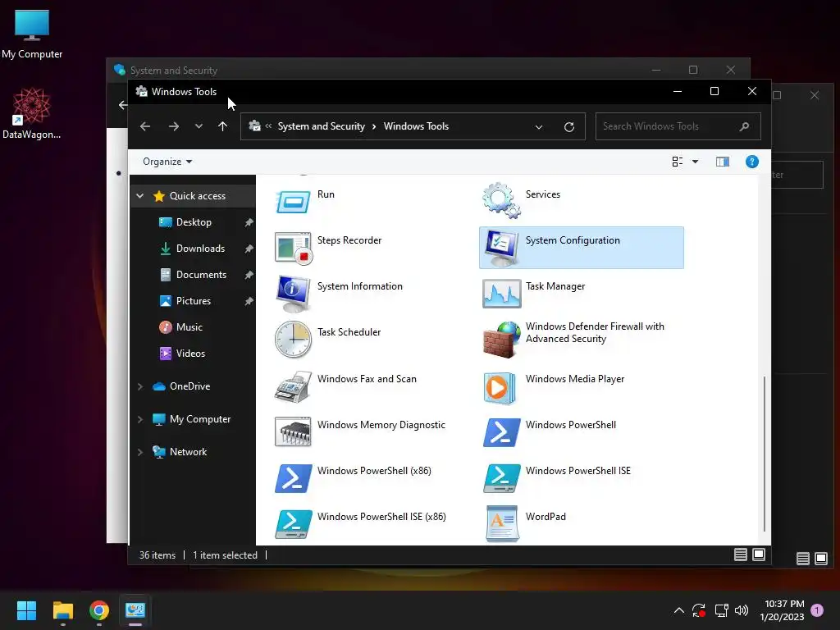
Task: Open File Explorer from the taskbar
Action: click(62, 610)
